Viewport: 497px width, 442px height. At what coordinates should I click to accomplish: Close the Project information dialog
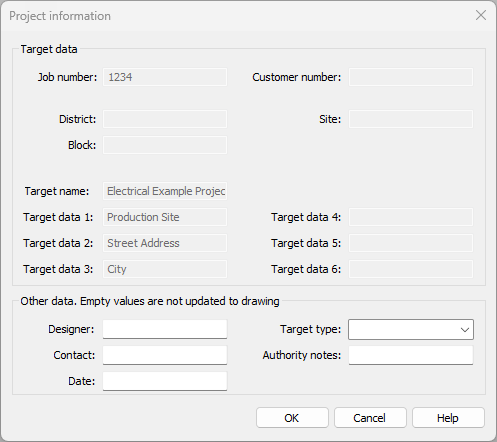481,15
